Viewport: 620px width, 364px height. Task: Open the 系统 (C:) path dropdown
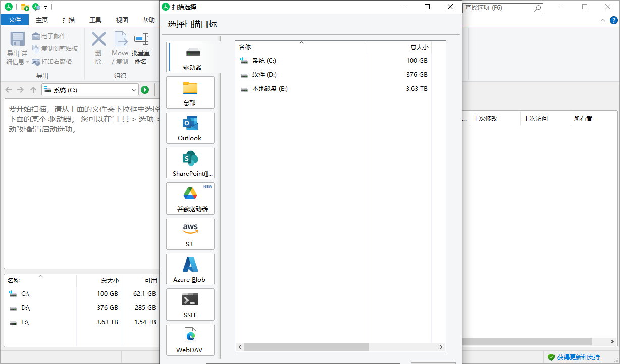tap(133, 89)
